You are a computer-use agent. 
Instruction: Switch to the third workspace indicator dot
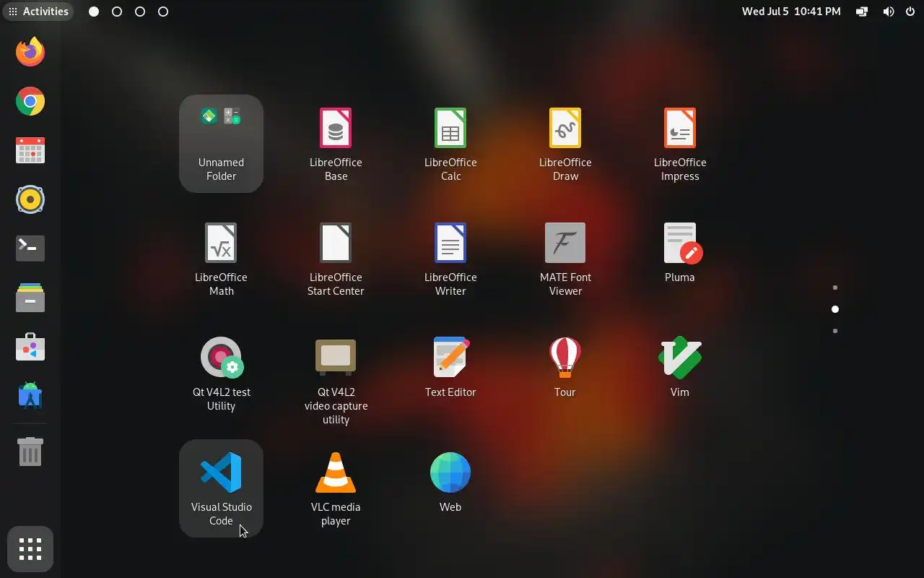coord(140,12)
